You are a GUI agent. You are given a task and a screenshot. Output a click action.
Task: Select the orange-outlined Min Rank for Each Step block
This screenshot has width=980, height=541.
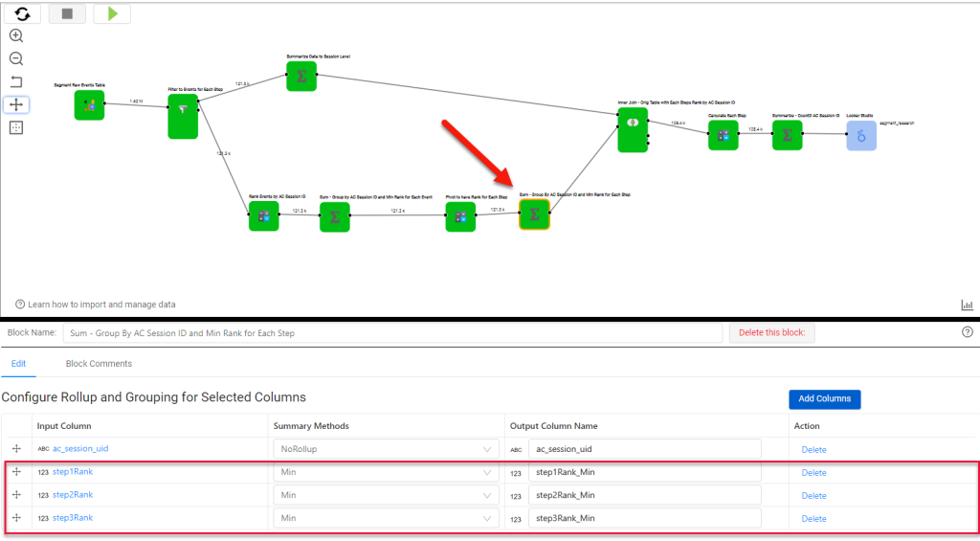pos(534,214)
